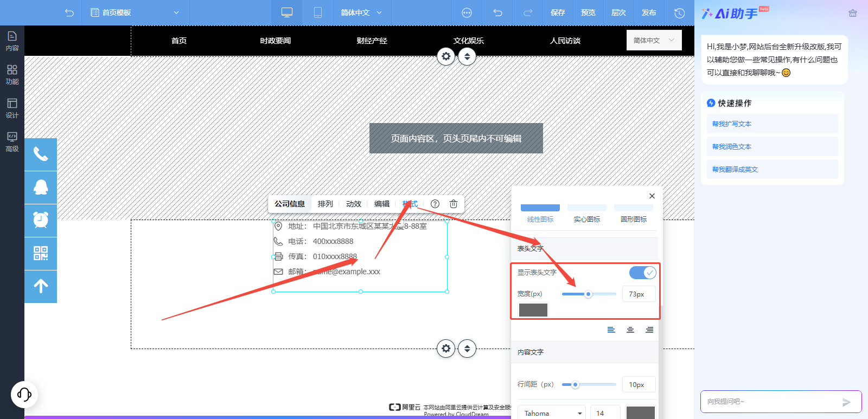Viewport: 868px width, 419px height.
Task: Click the floating alarm clock icon
Action: [x=41, y=220]
